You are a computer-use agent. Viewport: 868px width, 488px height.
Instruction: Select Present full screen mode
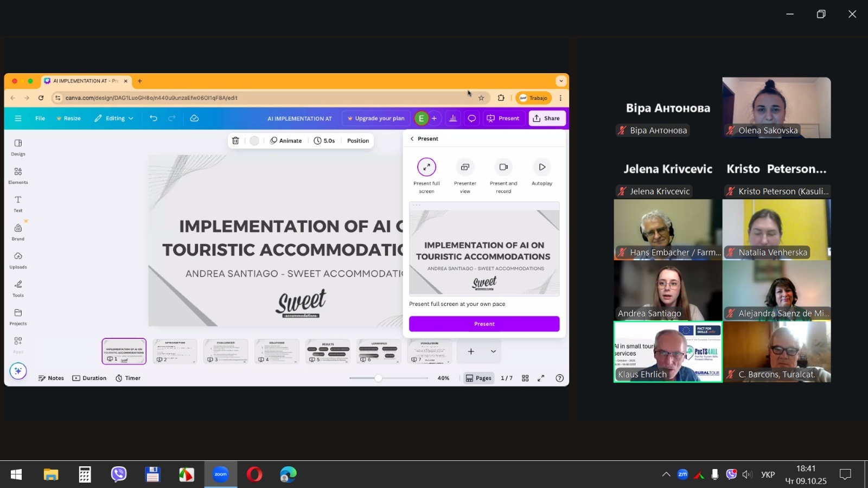coord(426,168)
